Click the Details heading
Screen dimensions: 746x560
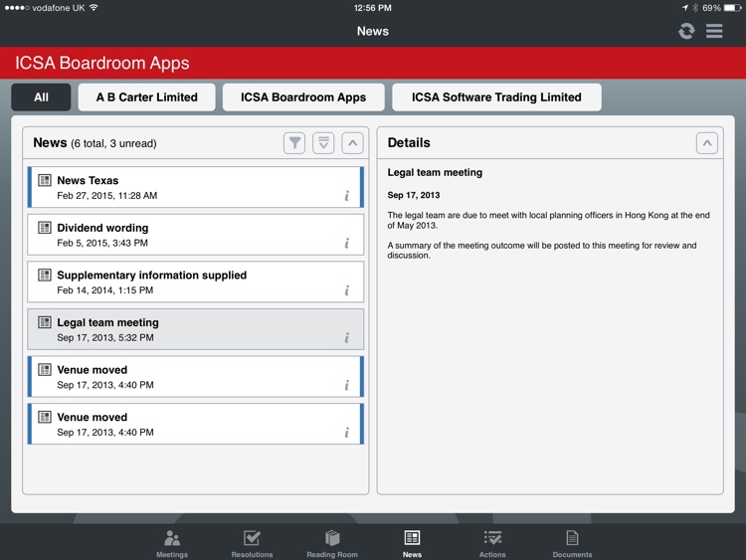click(409, 143)
